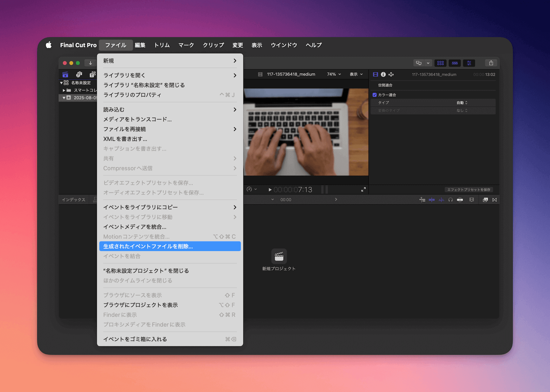Image resolution: width=550 pixels, height=392 pixels.
Task: Open the viewer 74% zoom dropdown
Action: tap(334, 74)
